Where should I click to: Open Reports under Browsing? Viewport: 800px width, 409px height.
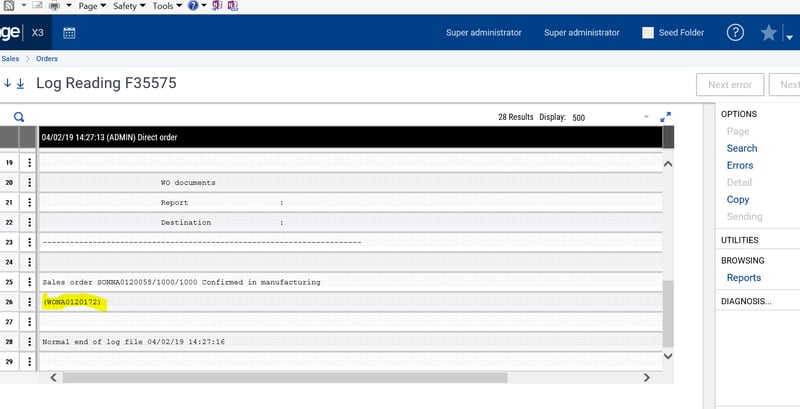(743, 277)
